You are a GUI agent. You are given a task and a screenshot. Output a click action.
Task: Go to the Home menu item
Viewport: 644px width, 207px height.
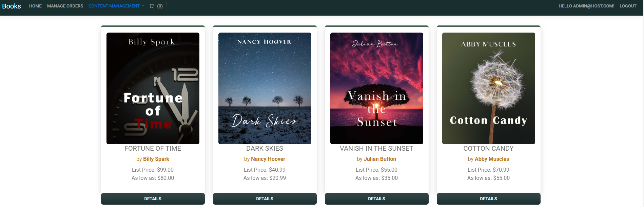coord(35,6)
